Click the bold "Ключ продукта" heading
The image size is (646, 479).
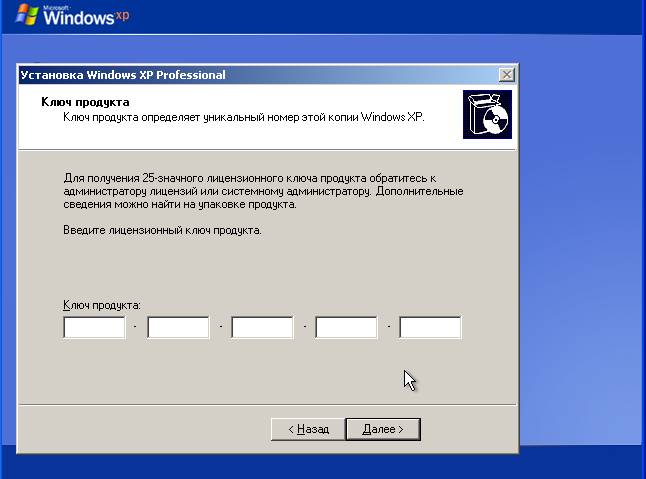[x=85, y=102]
